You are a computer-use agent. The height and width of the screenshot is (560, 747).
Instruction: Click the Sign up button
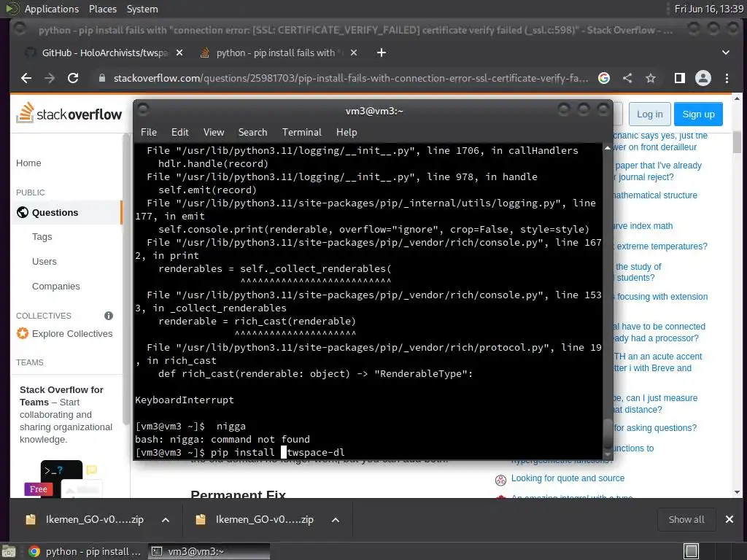[698, 114]
